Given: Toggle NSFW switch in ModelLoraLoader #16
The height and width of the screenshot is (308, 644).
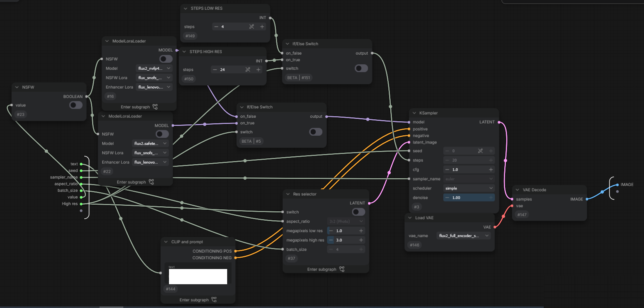Looking at the screenshot, I should [x=166, y=59].
